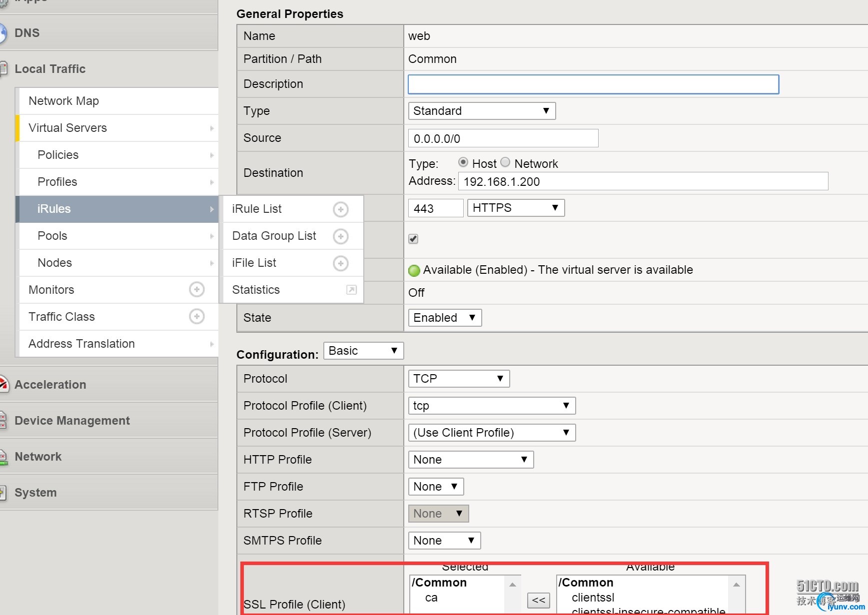Expand the System navigation section
868x615 pixels.
point(109,493)
